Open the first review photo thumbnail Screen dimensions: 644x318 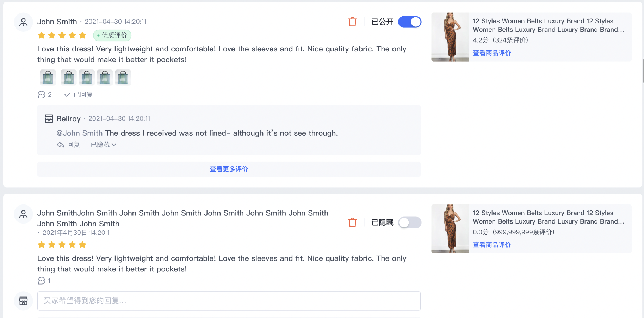tap(48, 77)
